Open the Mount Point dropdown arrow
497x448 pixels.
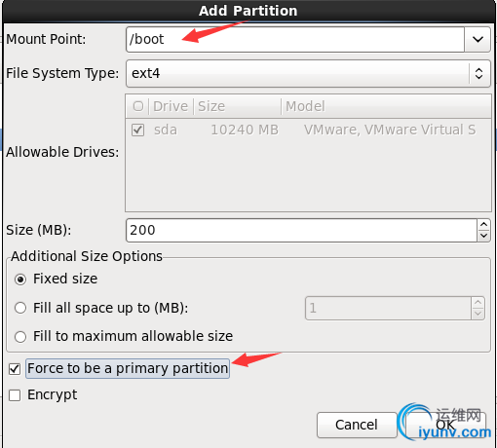click(478, 40)
